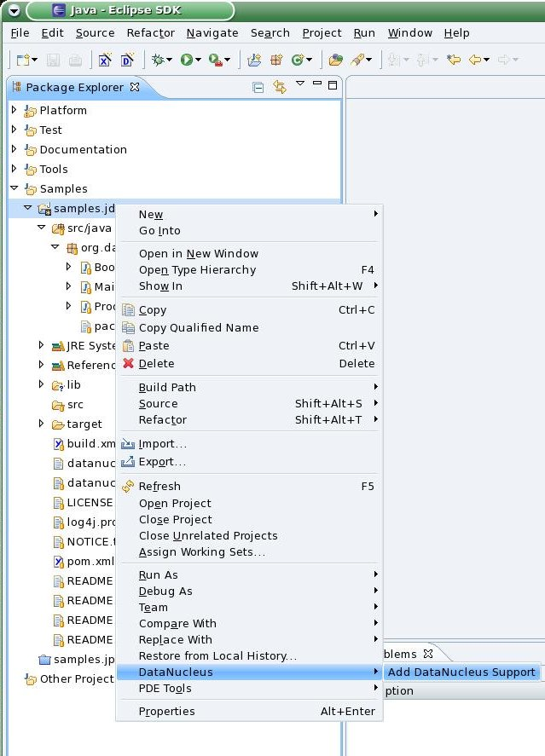Click the New Java Class icon
This screenshot has width=545, height=756.
pos(298,60)
